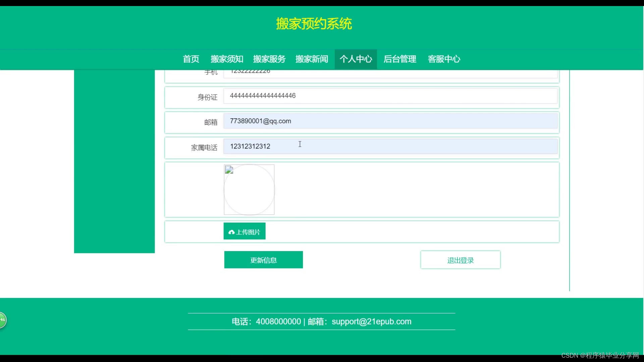Open the 个人中心 tab
This screenshot has width=644, height=362.
(x=356, y=59)
